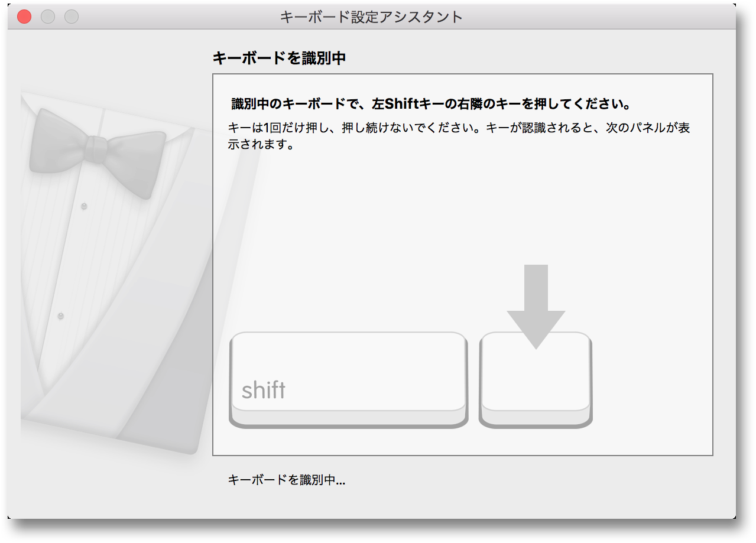
Task: Click the disabled minimize button
Action: point(48,17)
